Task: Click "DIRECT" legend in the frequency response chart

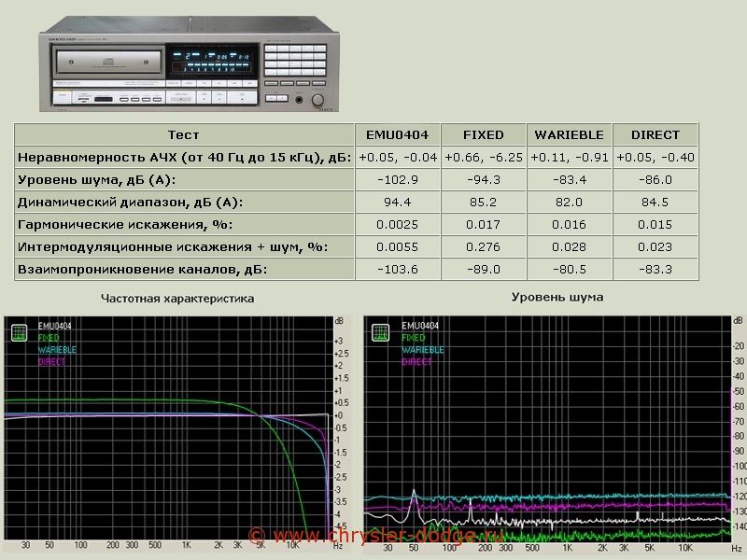Action: coord(51,362)
